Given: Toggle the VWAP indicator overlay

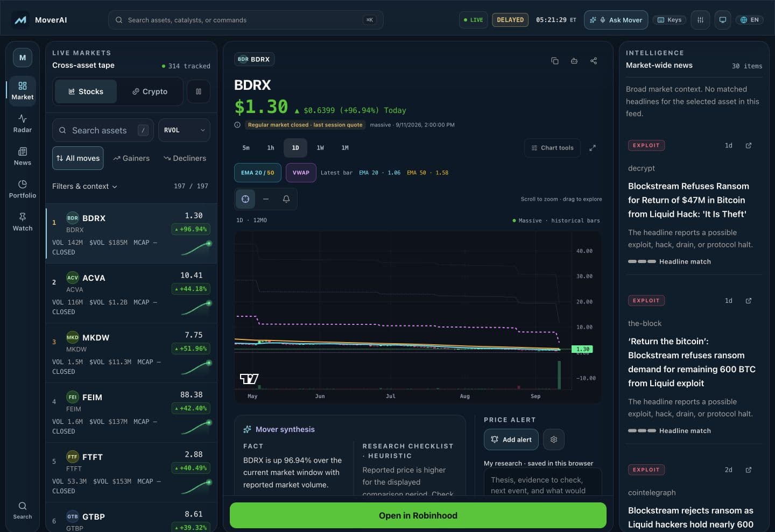Looking at the screenshot, I should click(x=301, y=173).
